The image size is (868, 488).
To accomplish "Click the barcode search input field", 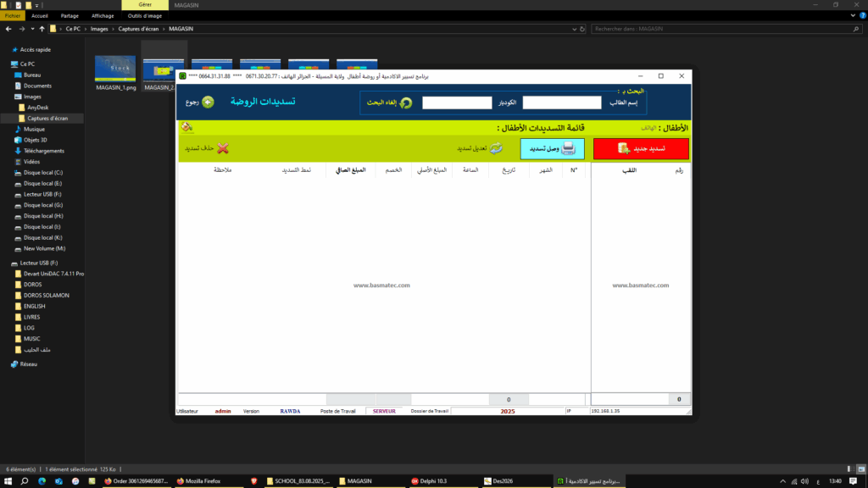I will click(x=457, y=103).
